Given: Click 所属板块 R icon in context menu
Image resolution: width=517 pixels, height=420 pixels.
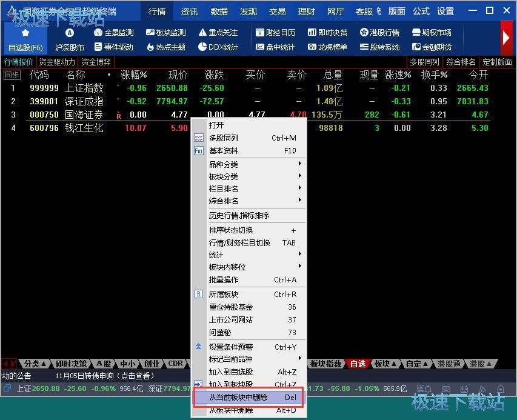Looking at the screenshot, I should 198,294.
